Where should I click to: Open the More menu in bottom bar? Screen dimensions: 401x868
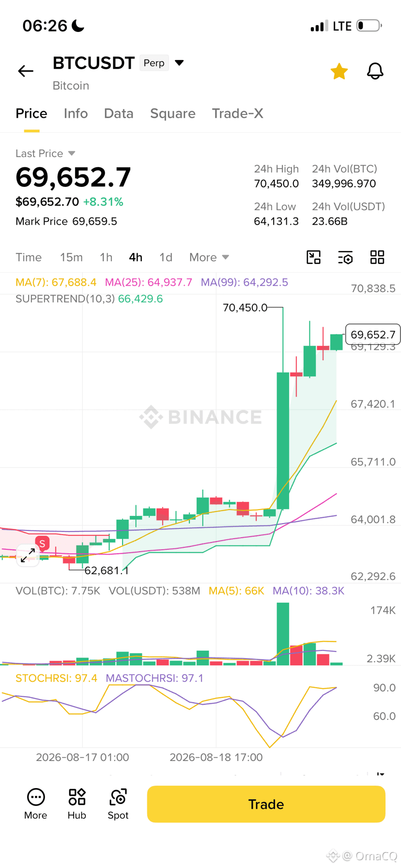click(36, 804)
